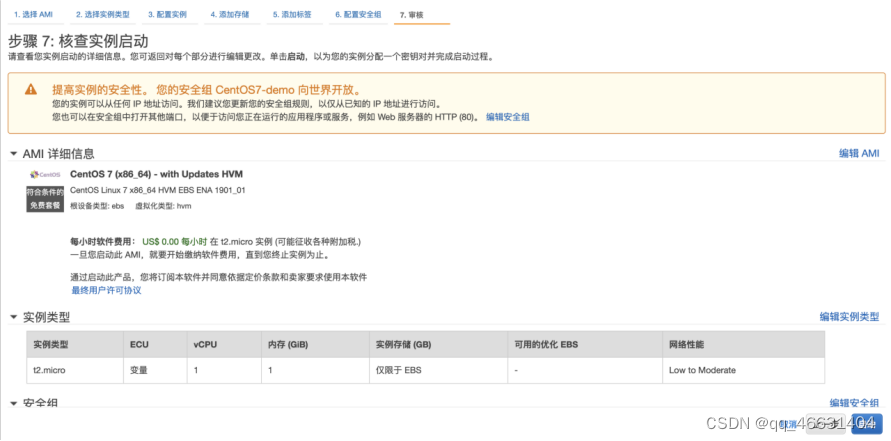Click the vCPU column header
Screen dimensions: 891x441
pyautogui.click(x=224, y=344)
